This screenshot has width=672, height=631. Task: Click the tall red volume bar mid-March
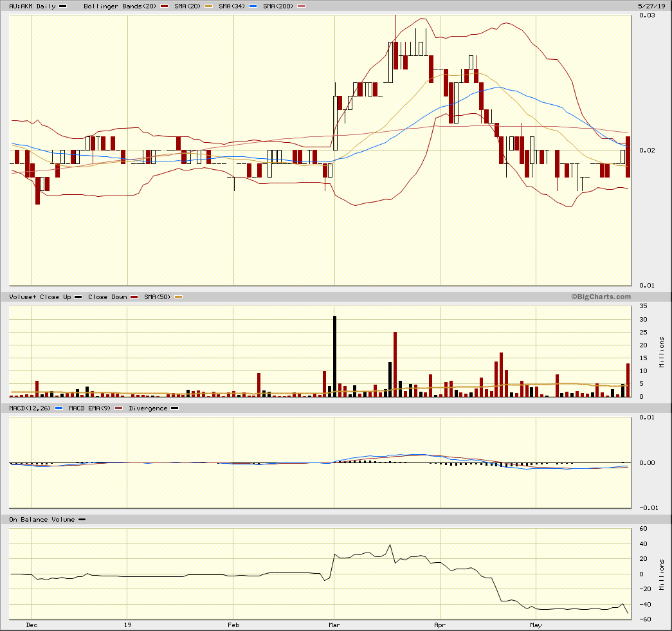[x=395, y=364]
